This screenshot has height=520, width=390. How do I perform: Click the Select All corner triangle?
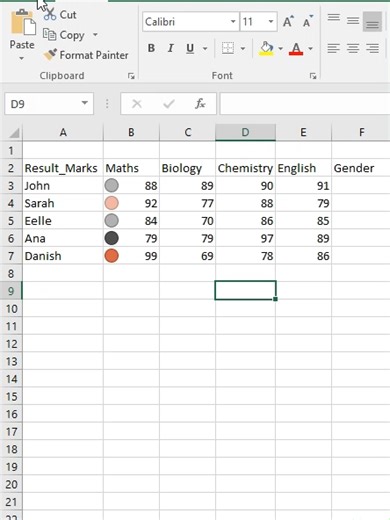click(x=14, y=133)
